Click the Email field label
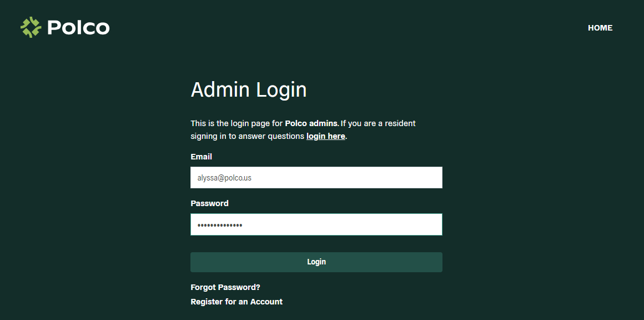 [202, 157]
